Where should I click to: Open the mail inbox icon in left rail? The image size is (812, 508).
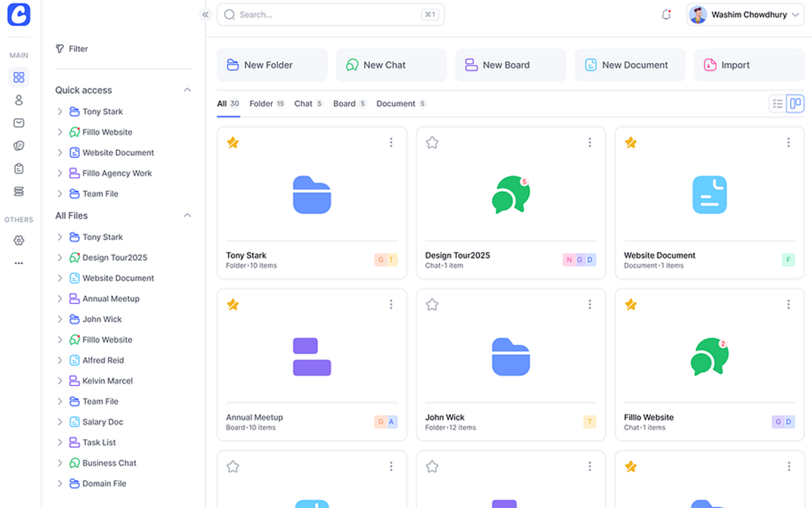[x=19, y=123]
